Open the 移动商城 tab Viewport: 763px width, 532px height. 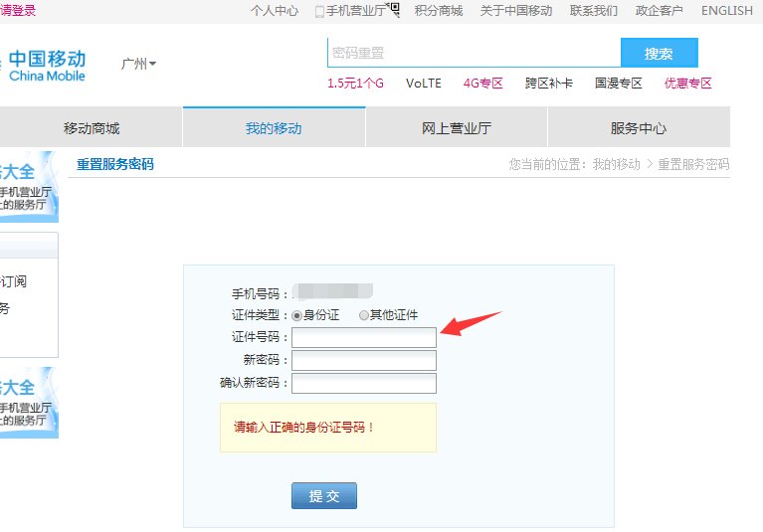[x=91, y=128]
